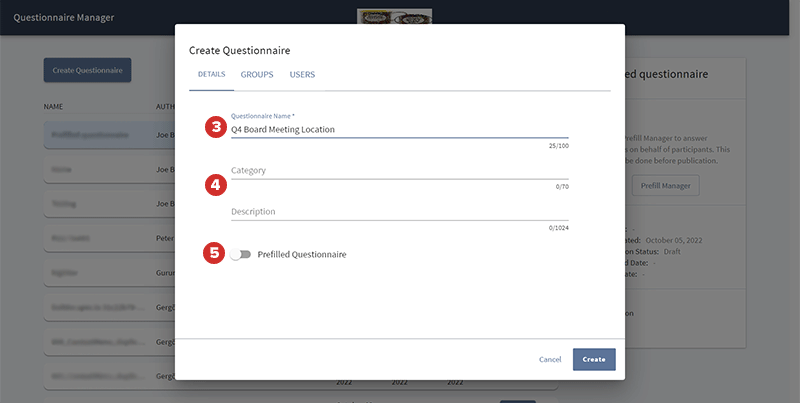This screenshot has height=403, width=800.
Task: Focus the Questionnaire Name field
Action: (x=399, y=129)
